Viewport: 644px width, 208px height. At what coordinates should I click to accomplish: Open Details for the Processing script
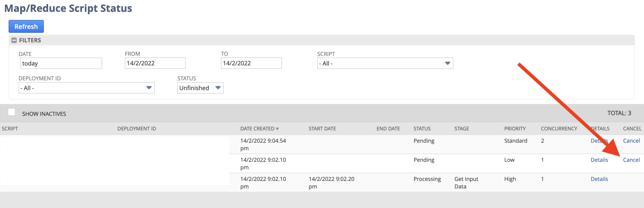point(599,179)
